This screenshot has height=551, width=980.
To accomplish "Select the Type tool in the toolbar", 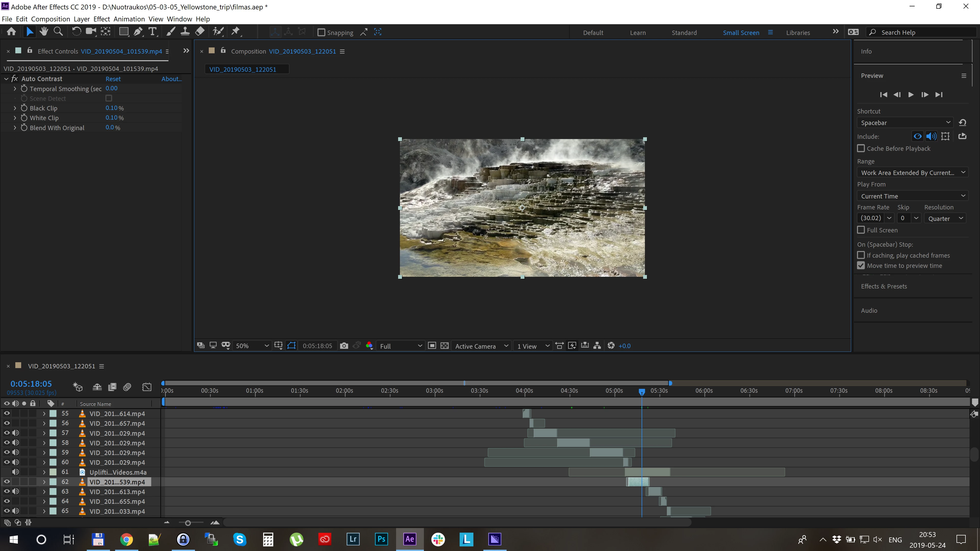I will [x=153, y=32].
